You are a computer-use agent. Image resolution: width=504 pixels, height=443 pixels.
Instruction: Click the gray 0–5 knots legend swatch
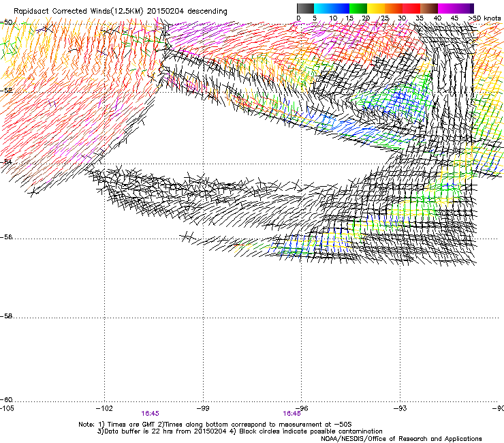pyautogui.click(x=305, y=8)
